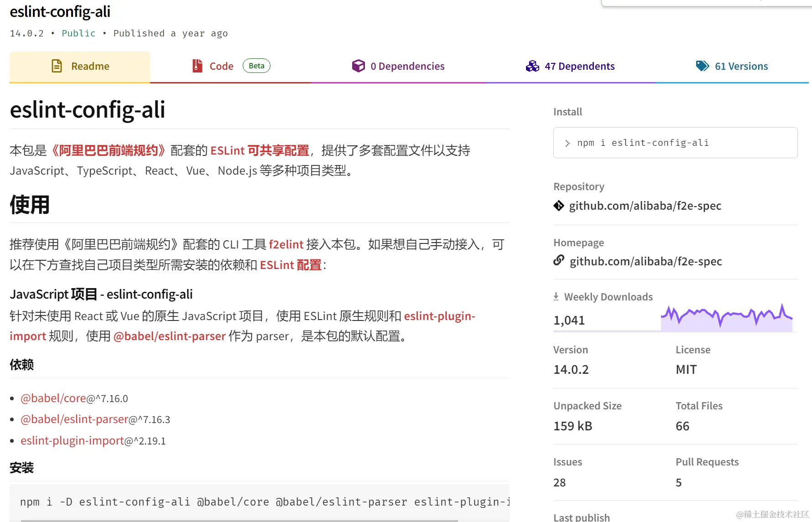Click the Dependents cubes icon
812x522 pixels.
(x=532, y=66)
